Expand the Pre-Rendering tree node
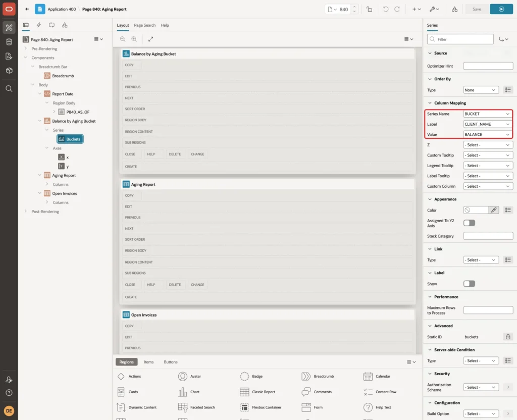 pos(26,48)
